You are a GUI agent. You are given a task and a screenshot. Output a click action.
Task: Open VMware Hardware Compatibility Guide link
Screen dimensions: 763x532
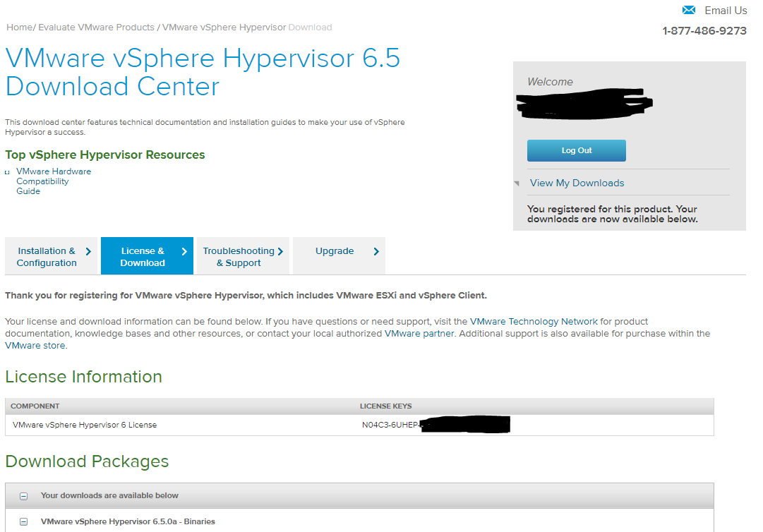54,181
